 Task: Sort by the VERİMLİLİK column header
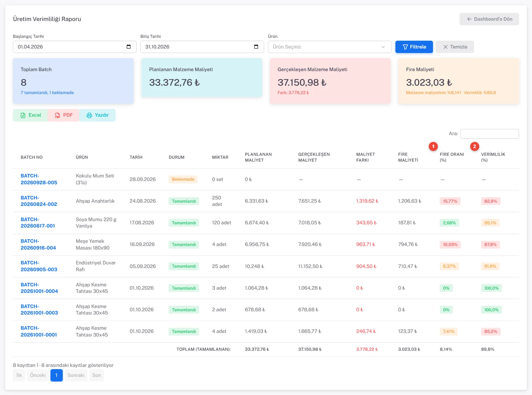pos(493,157)
